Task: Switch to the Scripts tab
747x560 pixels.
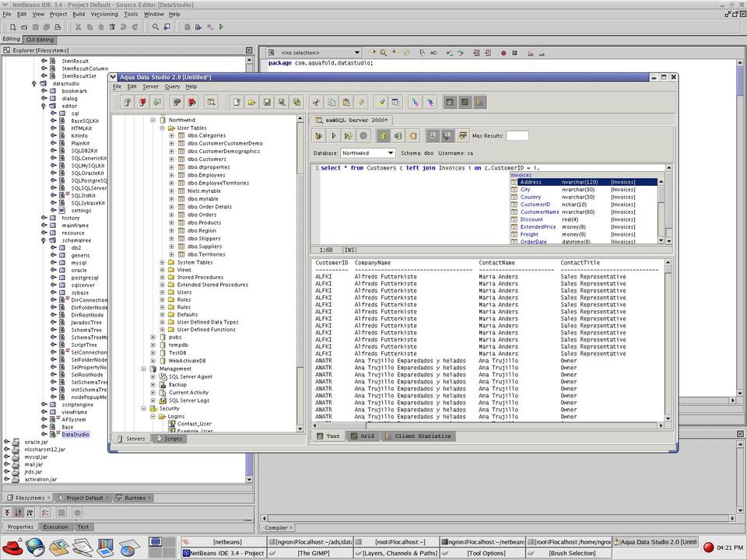Action: [168, 439]
